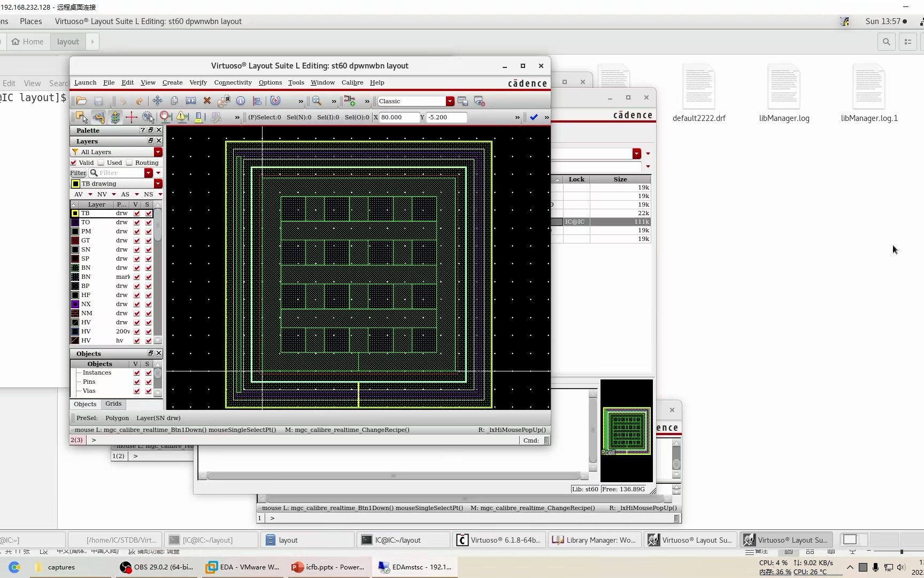Viewport: 924px width, 578px height.
Task: Click the X coordinate field showing 80.000
Action: point(399,117)
